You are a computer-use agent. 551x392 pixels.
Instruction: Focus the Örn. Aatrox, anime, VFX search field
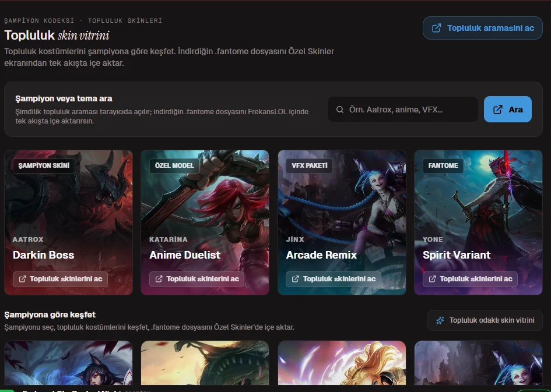tap(403, 110)
